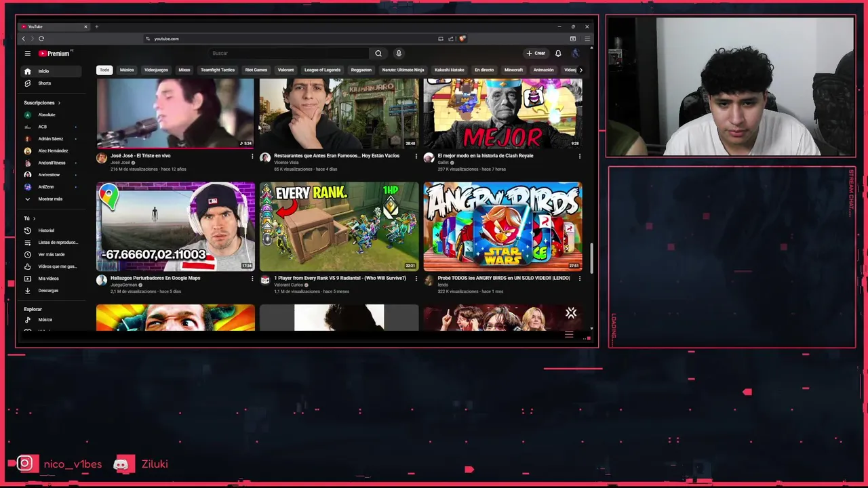Open the account avatar menu
The image size is (868, 488).
click(576, 53)
